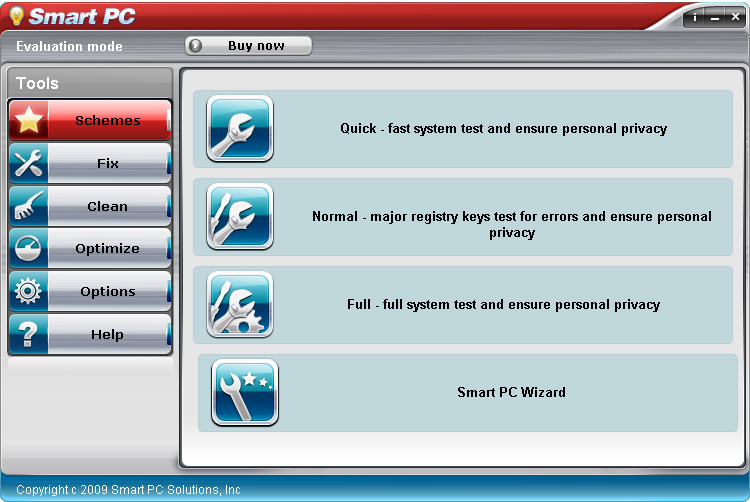The width and height of the screenshot is (750, 502).
Task: Switch to the Clean section
Action: coord(90,206)
